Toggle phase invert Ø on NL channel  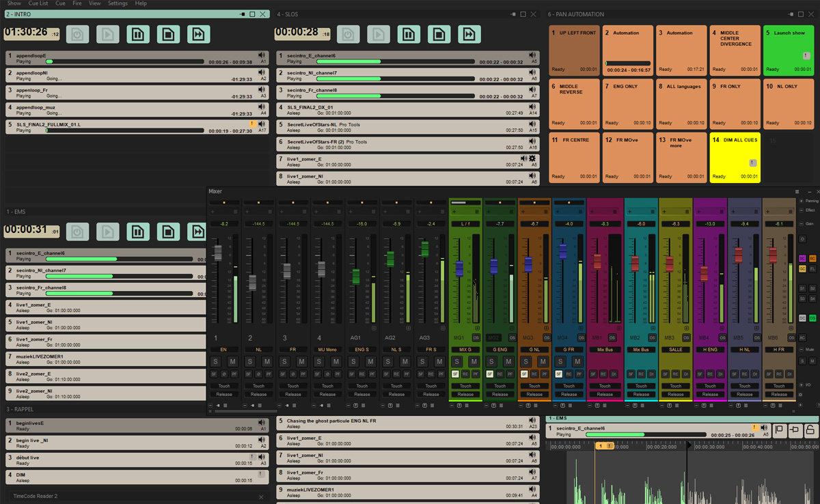[x=258, y=374]
